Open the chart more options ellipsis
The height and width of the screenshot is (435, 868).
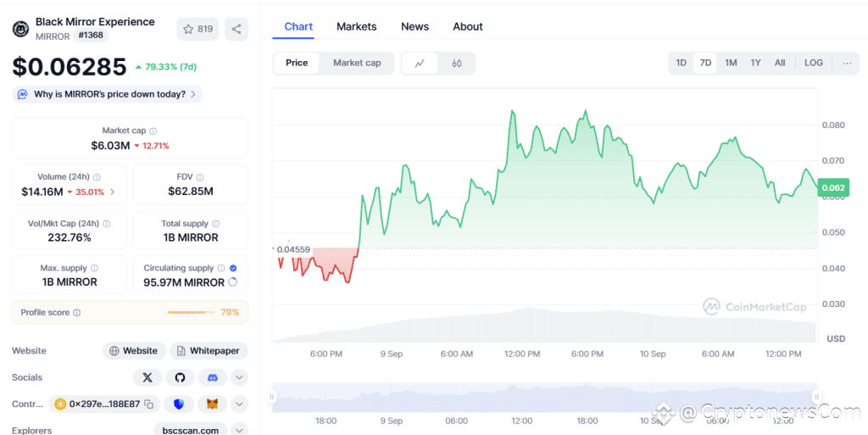click(847, 63)
